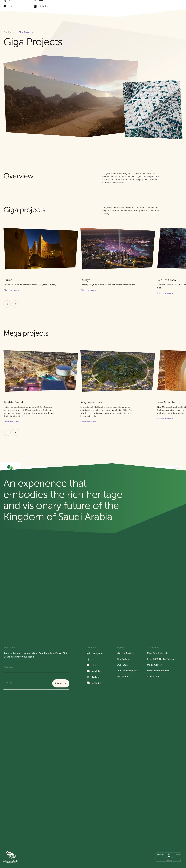Click the chevron beside King Salman Park's Discover More
186x868 pixels.
100,422
